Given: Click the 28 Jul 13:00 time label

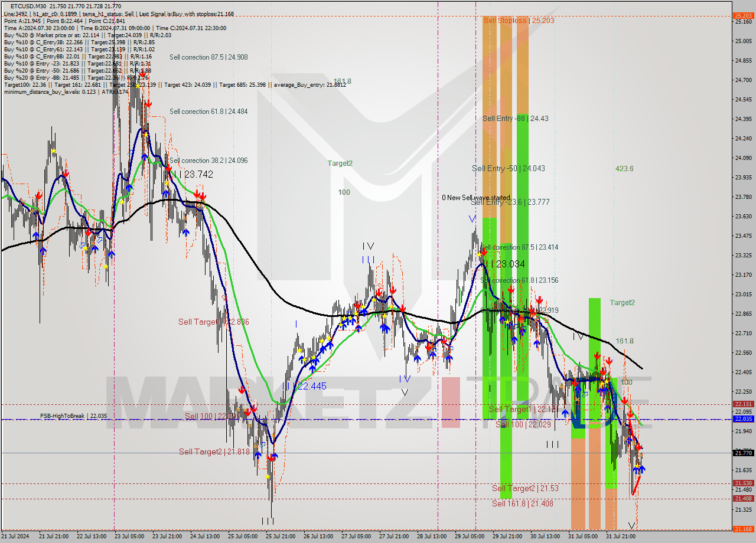Looking at the screenshot, I should [432, 537].
